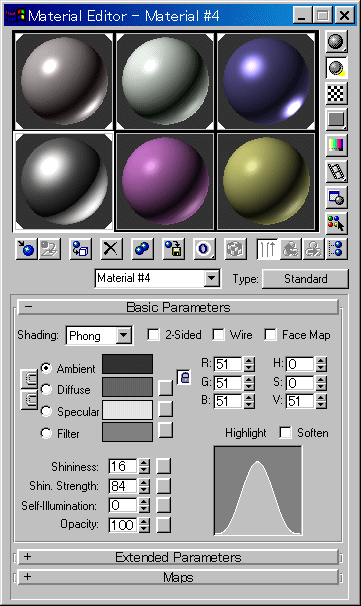Click Go Forward to Sibling icon

(313, 249)
